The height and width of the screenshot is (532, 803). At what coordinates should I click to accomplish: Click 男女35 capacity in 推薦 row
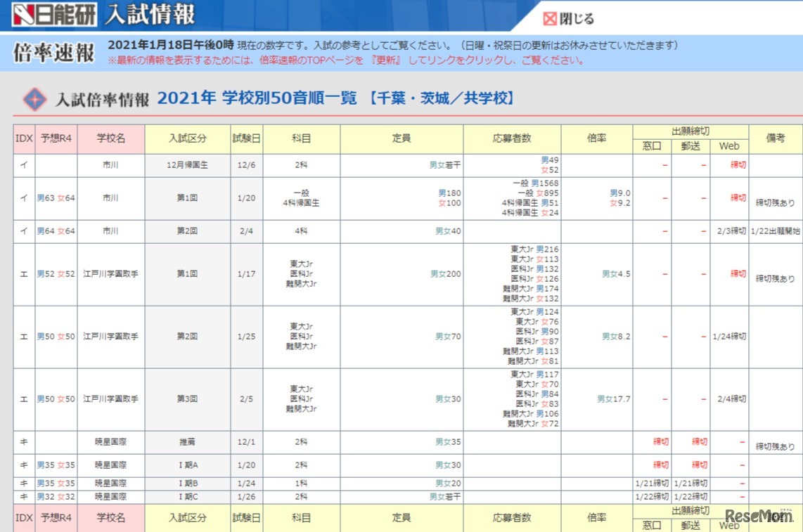pos(448,441)
